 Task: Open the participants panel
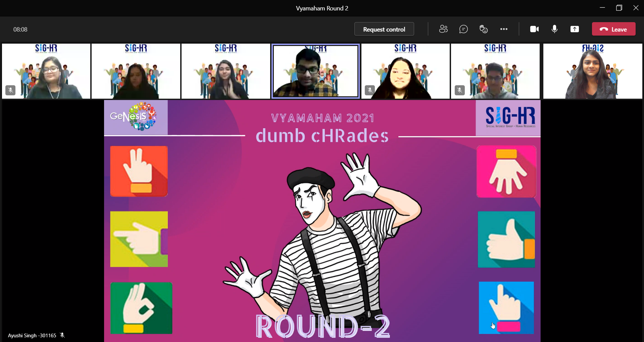coord(443,29)
